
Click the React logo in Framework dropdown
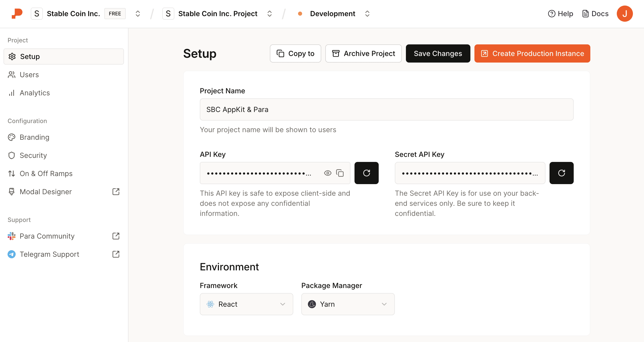(210, 304)
